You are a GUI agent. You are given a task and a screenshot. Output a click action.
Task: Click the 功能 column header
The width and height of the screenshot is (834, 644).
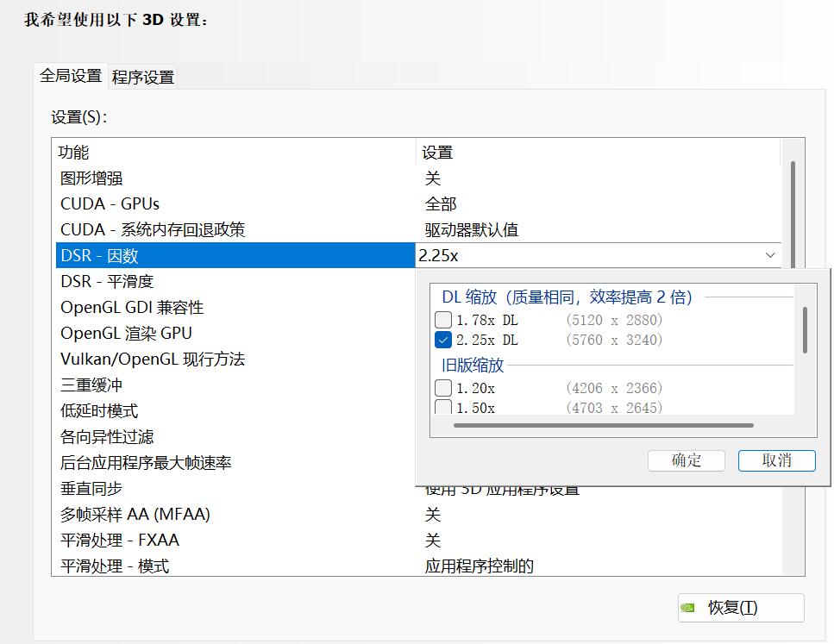click(73, 153)
